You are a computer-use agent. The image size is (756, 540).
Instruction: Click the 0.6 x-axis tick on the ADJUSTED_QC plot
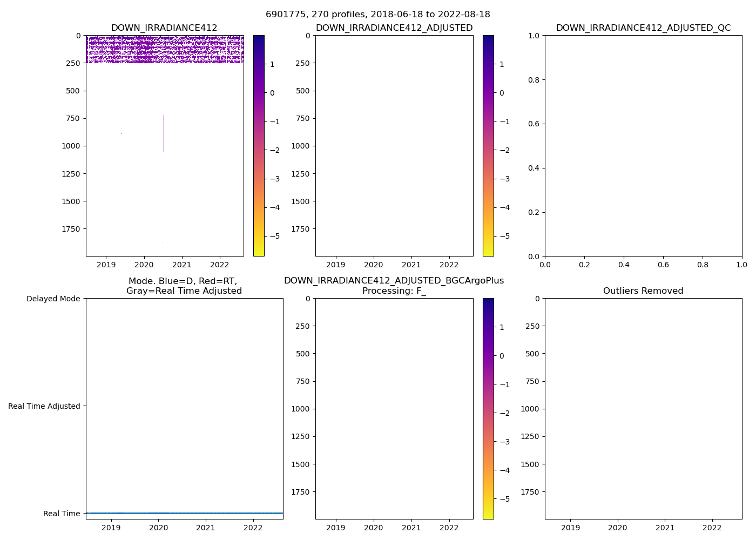(x=663, y=265)
